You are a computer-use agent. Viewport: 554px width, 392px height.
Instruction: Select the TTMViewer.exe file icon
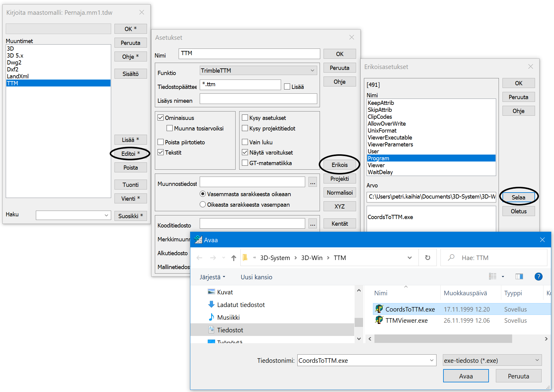coord(379,320)
